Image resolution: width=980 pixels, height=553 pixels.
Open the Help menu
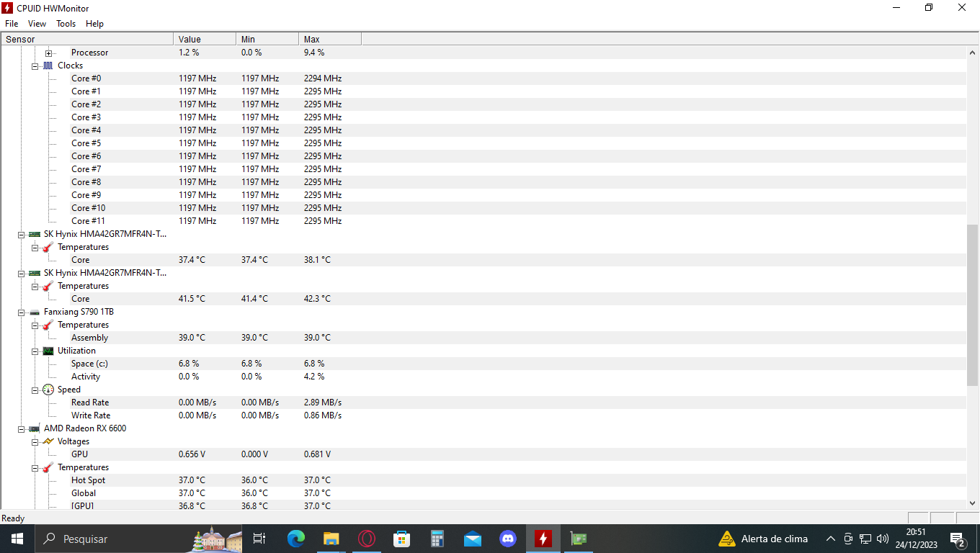pyautogui.click(x=94, y=24)
